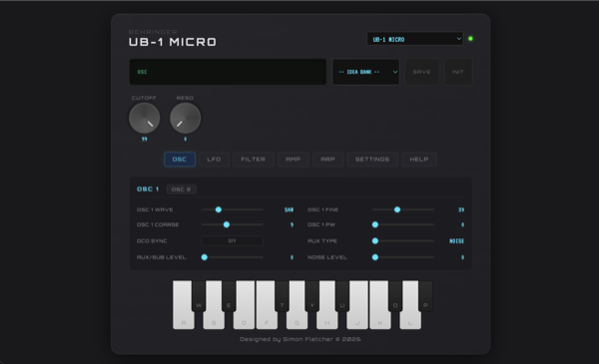This screenshot has height=364, width=599.
Task: Select the OSC tab
Action: pos(180,160)
